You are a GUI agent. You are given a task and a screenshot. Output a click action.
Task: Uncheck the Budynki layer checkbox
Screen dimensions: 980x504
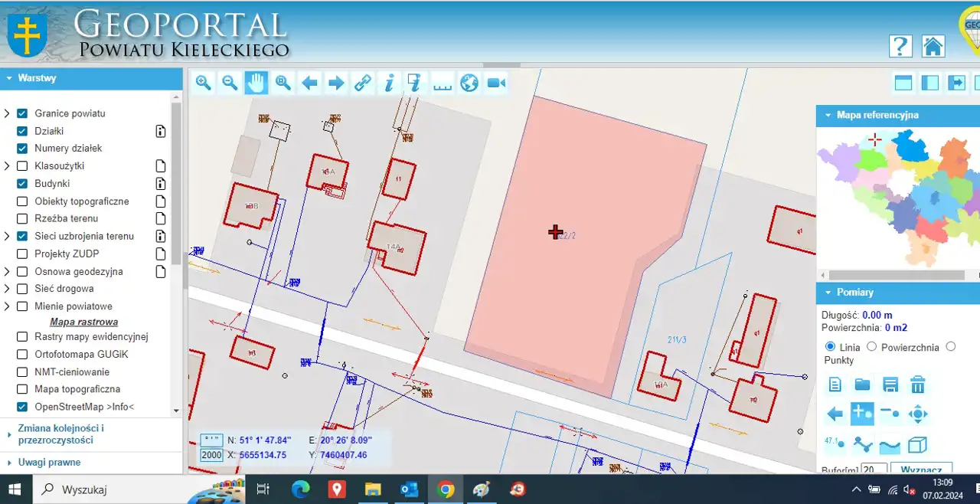click(x=22, y=184)
